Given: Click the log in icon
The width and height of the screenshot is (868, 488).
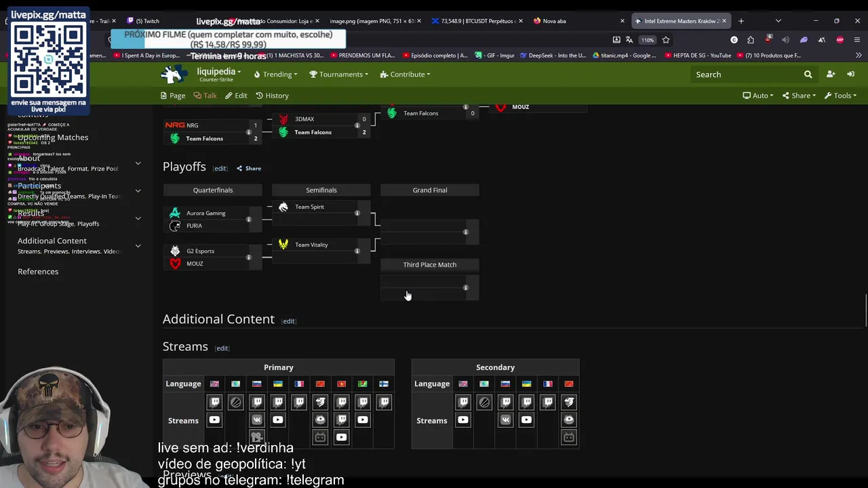Looking at the screenshot, I should [851, 75].
